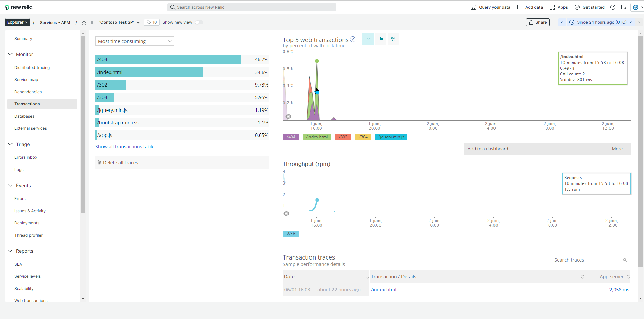This screenshot has width=644, height=319.
Task: Click the trash icon for Delete all traces
Action: pos(99,163)
